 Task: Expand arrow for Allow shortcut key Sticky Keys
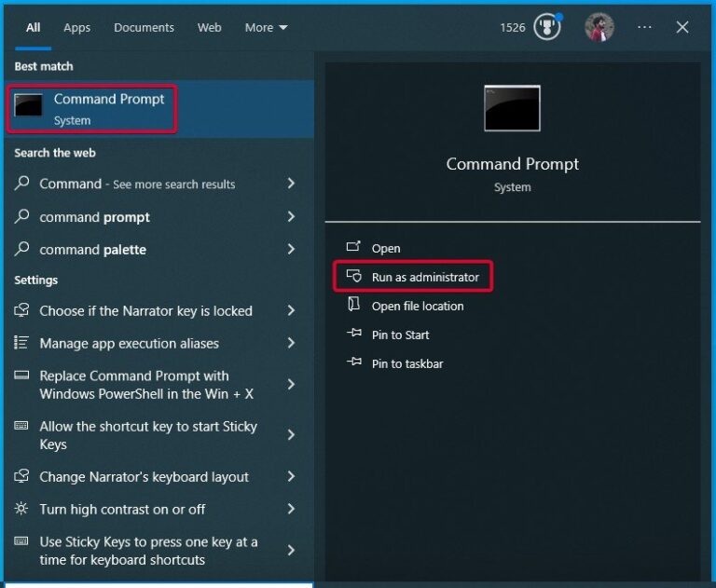click(291, 435)
